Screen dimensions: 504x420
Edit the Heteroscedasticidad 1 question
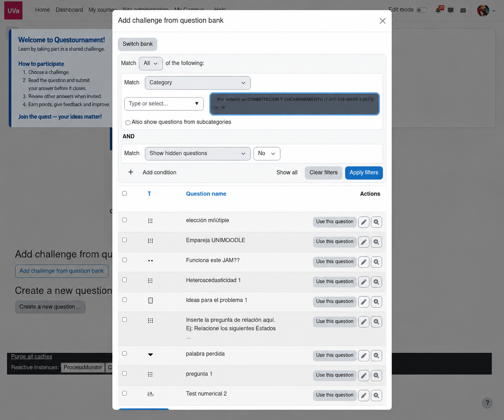pyautogui.click(x=364, y=282)
